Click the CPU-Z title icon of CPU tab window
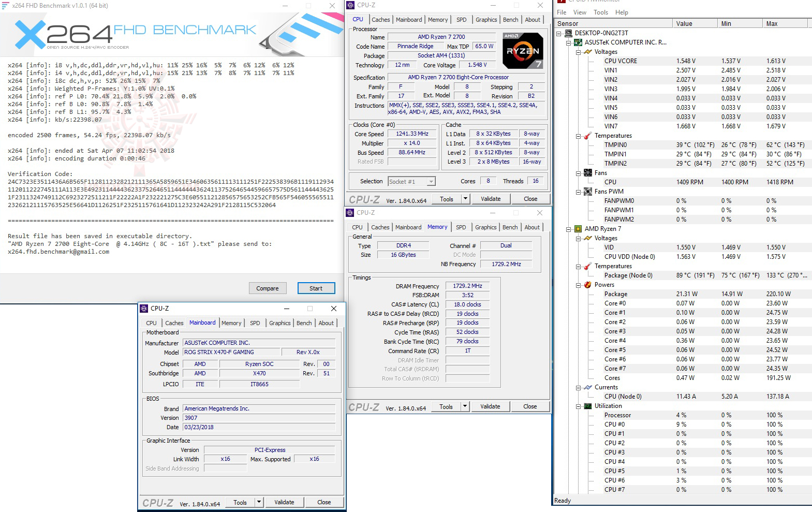The width and height of the screenshot is (812, 512). (x=350, y=5)
